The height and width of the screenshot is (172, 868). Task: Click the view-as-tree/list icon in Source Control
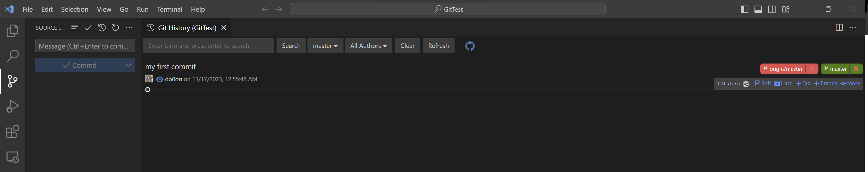(x=74, y=28)
